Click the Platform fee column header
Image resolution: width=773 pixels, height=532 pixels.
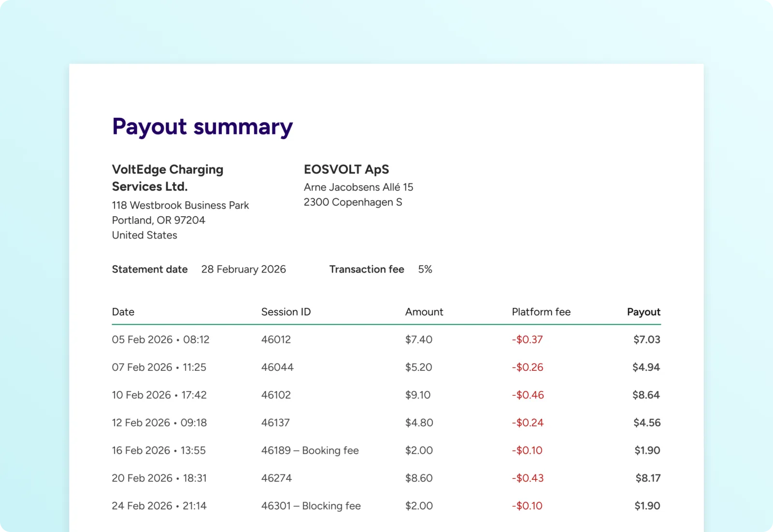541,312
